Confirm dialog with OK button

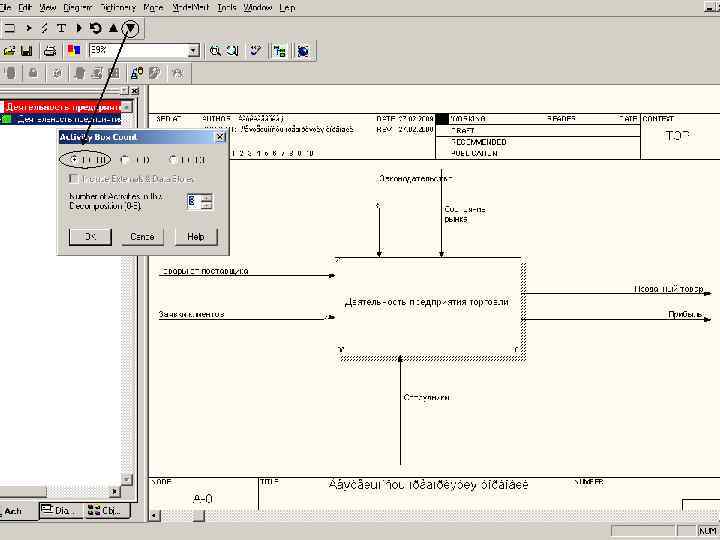point(90,236)
